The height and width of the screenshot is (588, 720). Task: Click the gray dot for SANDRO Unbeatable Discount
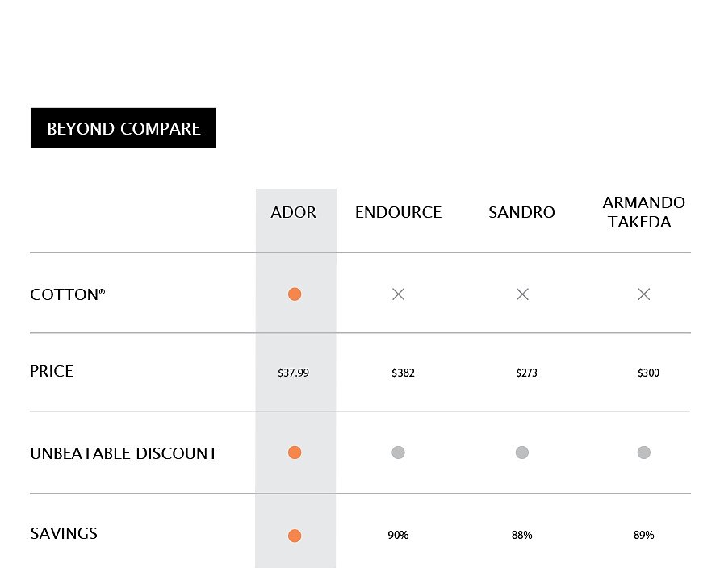(x=522, y=452)
